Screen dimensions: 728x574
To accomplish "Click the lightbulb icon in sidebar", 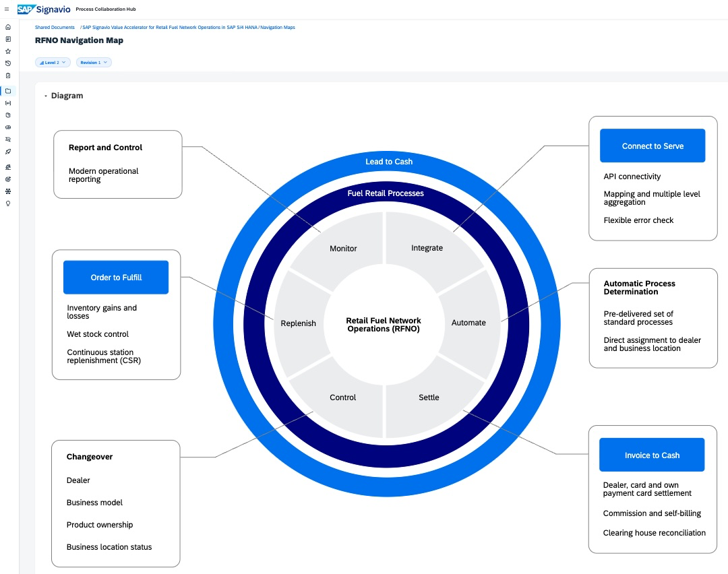I will pyautogui.click(x=8, y=203).
